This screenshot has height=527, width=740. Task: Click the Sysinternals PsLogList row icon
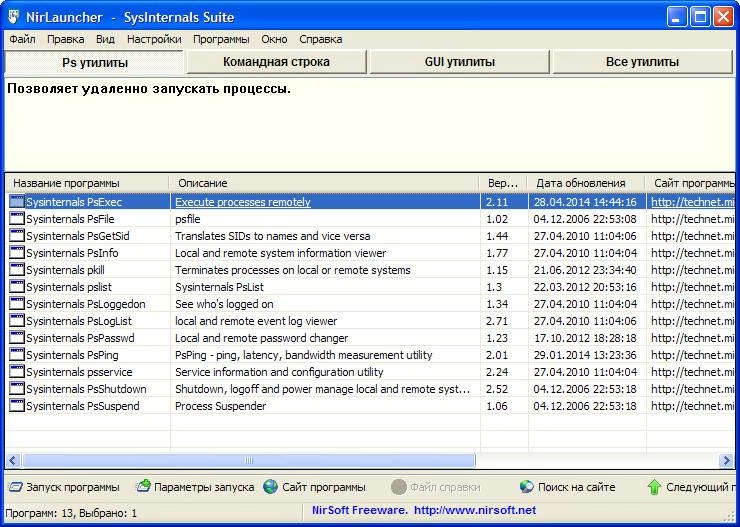(17, 321)
